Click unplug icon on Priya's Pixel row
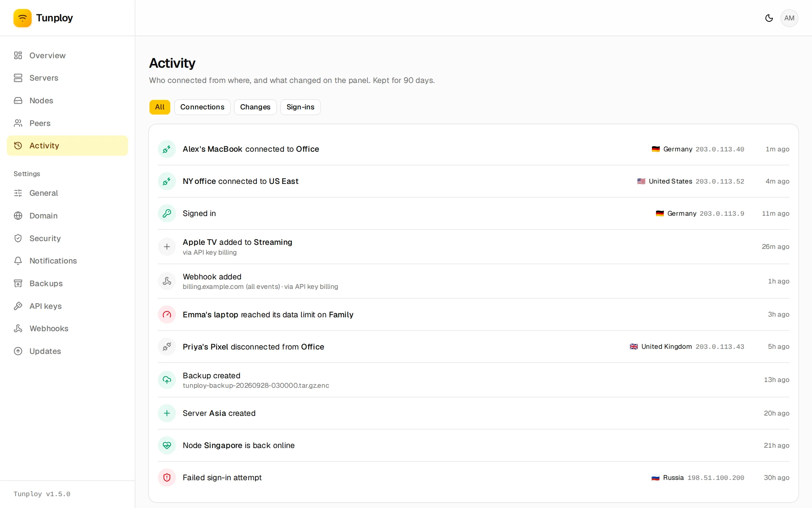The height and width of the screenshot is (508, 812). coord(167,347)
